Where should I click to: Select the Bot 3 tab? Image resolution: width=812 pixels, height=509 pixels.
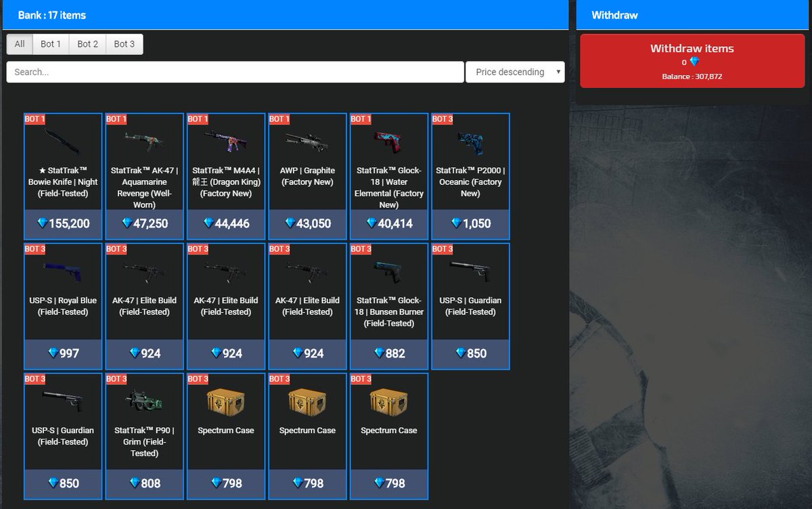[x=124, y=43]
